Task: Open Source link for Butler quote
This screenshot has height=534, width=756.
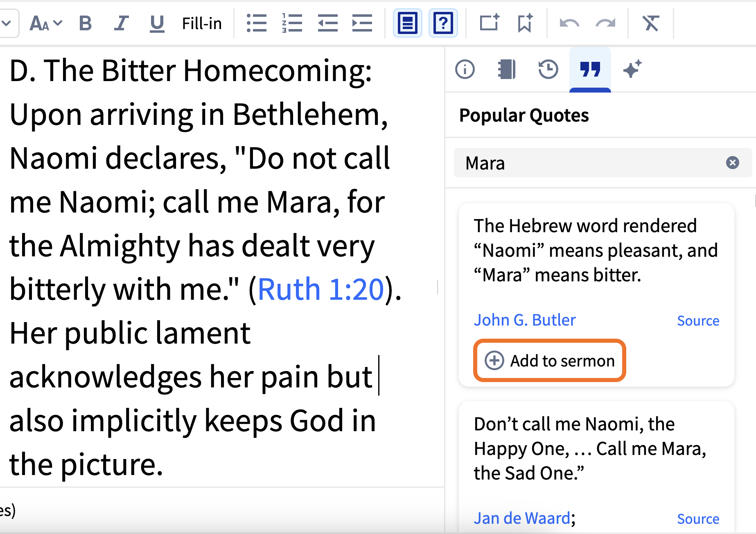Action: point(698,321)
